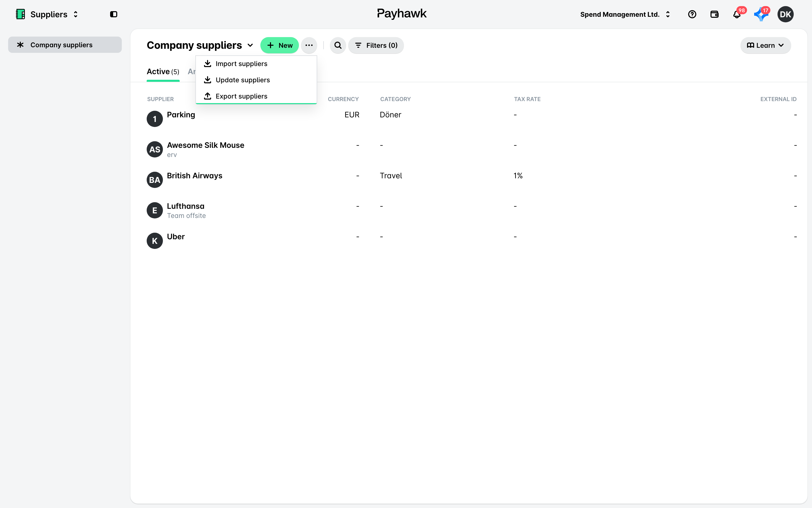
Task: Close the three-dots more actions menu
Action: pyautogui.click(x=309, y=45)
